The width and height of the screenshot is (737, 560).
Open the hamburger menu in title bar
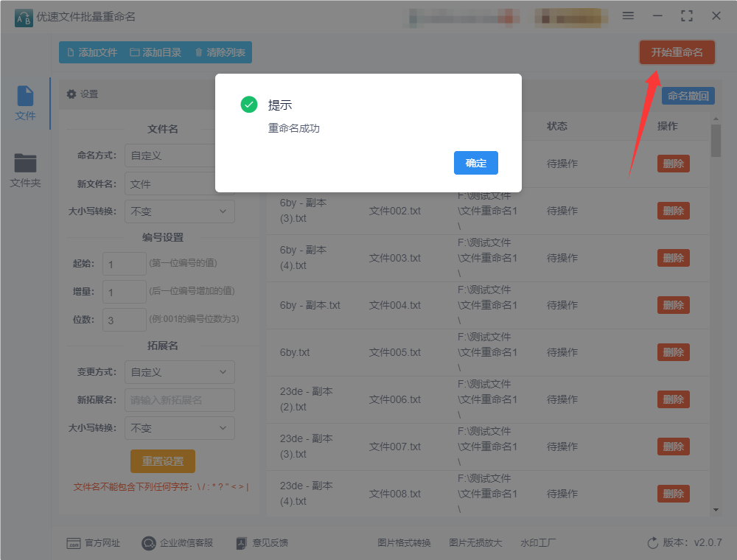click(628, 15)
